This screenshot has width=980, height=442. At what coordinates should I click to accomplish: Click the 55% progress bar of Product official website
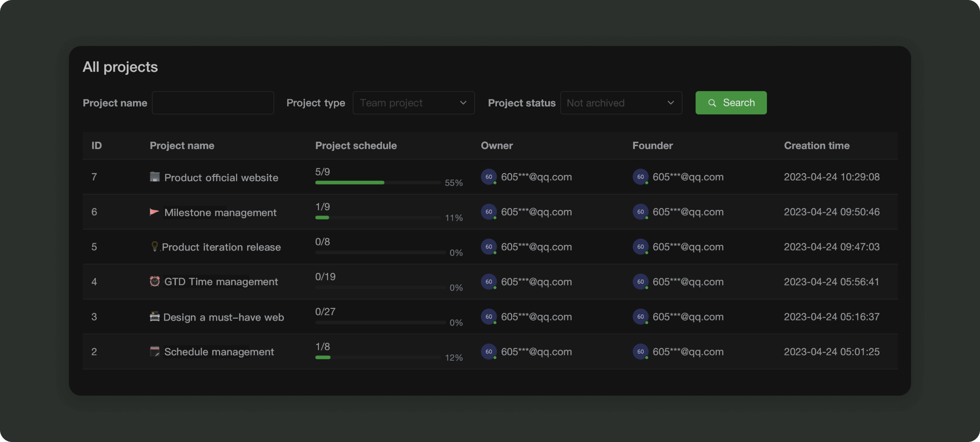[377, 183]
